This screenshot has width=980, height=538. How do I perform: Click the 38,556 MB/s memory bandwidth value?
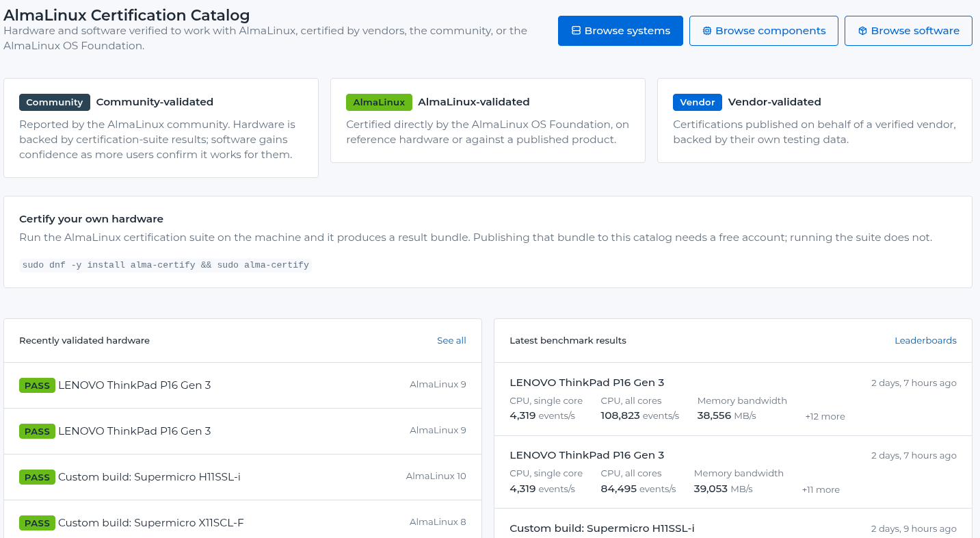(x=726, y=415)
